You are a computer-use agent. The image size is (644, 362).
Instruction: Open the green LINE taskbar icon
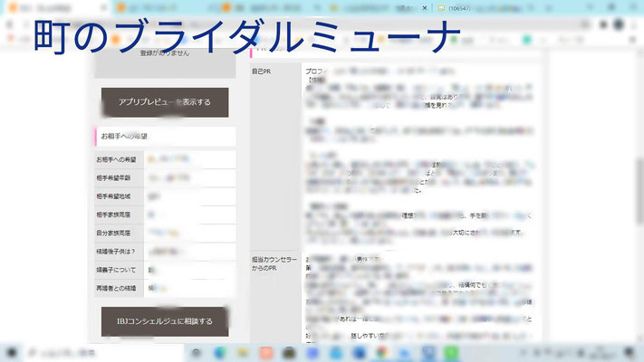coord(451,353)
